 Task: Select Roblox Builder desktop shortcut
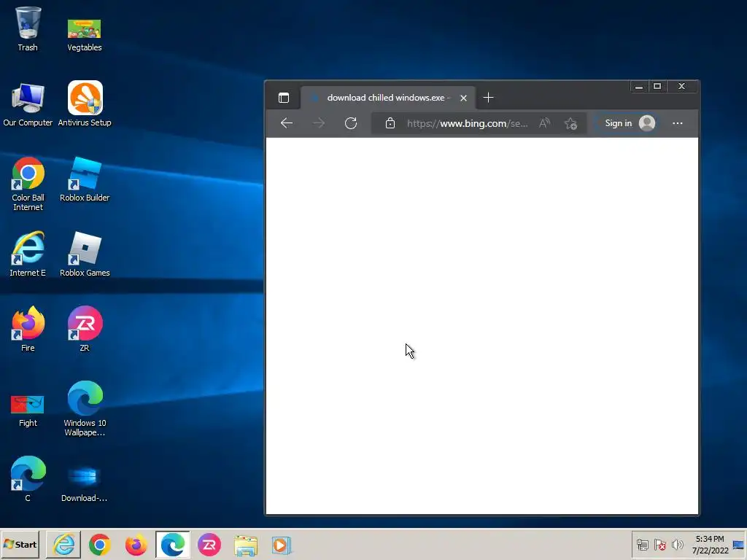tap(85, 179)
